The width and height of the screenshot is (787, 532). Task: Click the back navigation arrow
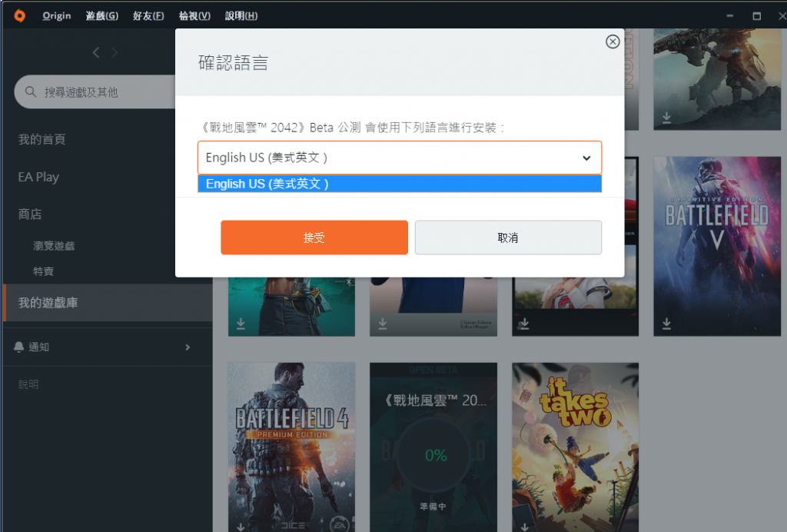point(96,52)
